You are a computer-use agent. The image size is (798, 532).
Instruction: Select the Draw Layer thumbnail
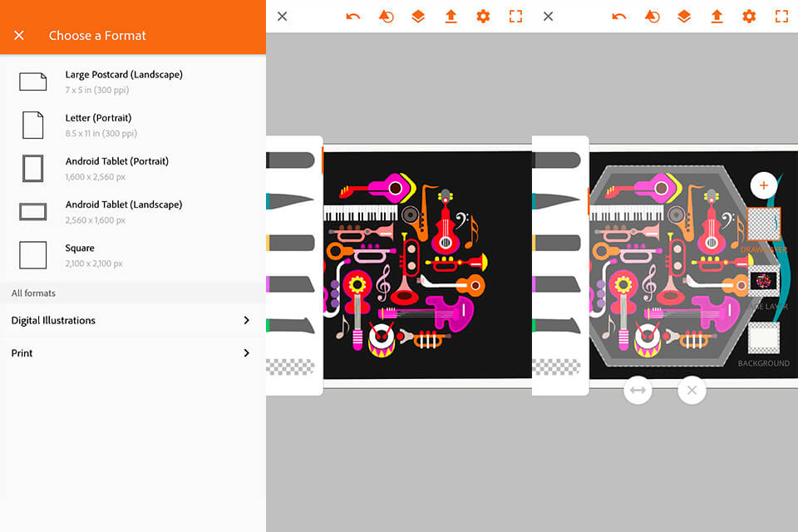(x=763, y=224)
